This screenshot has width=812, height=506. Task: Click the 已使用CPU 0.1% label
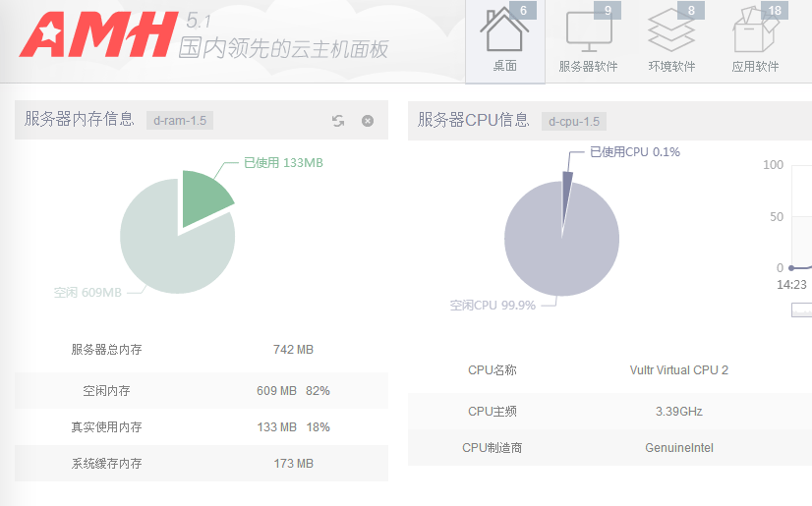pyautogui.click(x=634, y=152)
